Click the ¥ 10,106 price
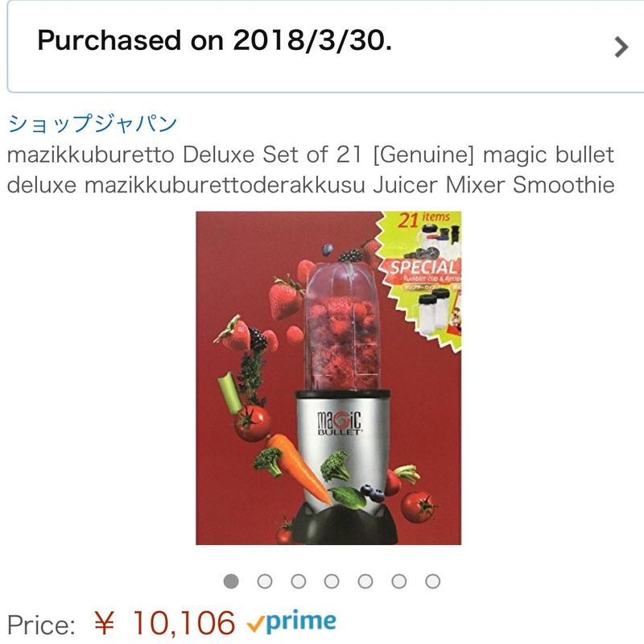Viewport: 644px width, 644px height. (164, 623)
